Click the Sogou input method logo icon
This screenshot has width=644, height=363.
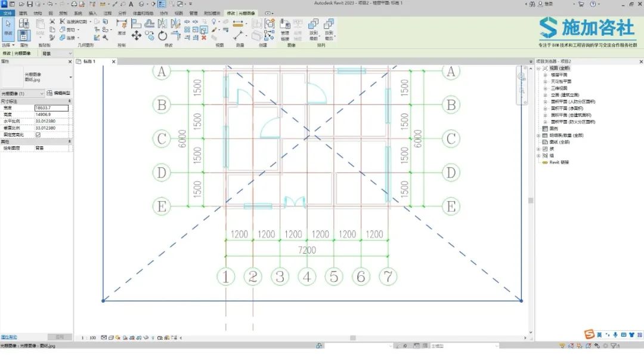[x=589, y=334]
